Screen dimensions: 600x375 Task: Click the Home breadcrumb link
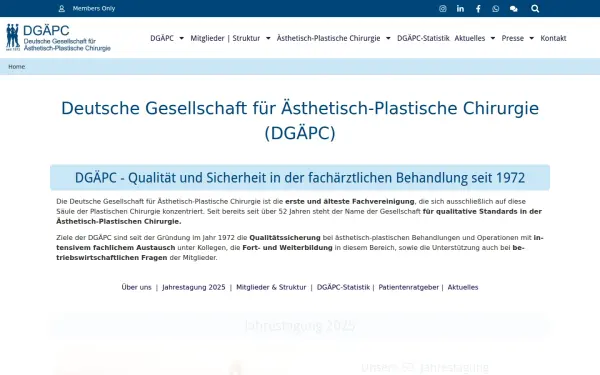click(16, 67)
